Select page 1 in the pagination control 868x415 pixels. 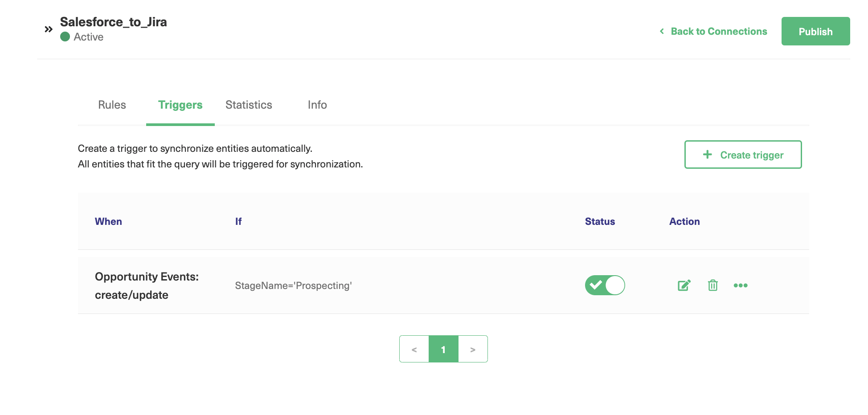point(443,349)
